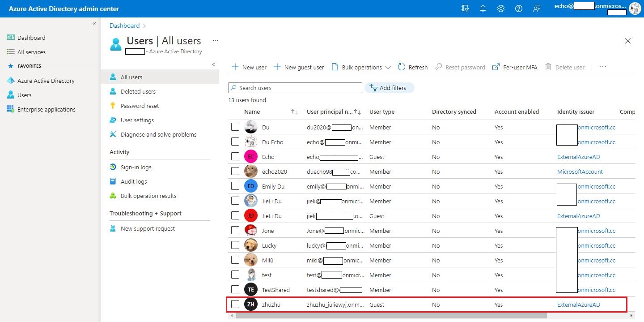Open the Cloud Shell directory filter icon

click(465, 9)
